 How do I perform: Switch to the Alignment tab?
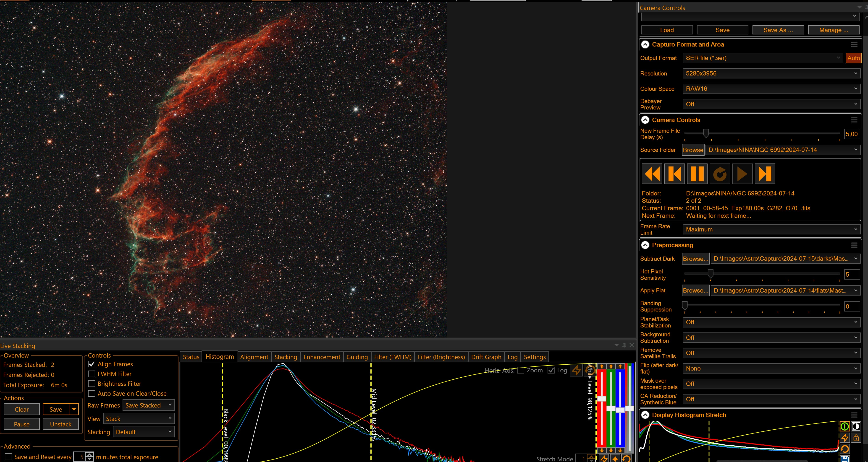(x=254, y=357)
